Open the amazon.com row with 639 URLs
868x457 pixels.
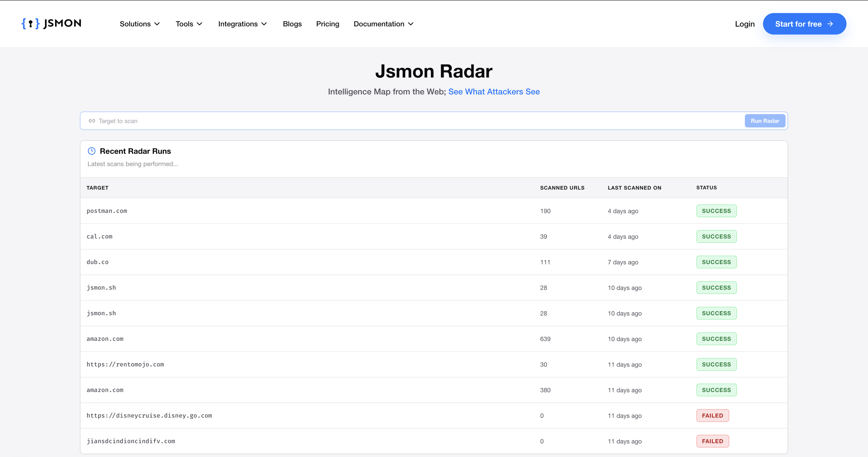point(434,339)
